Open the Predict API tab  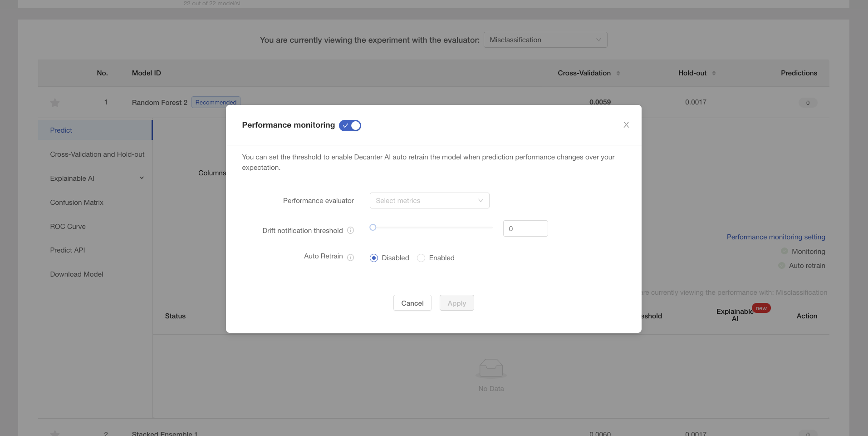click(68, 250)
